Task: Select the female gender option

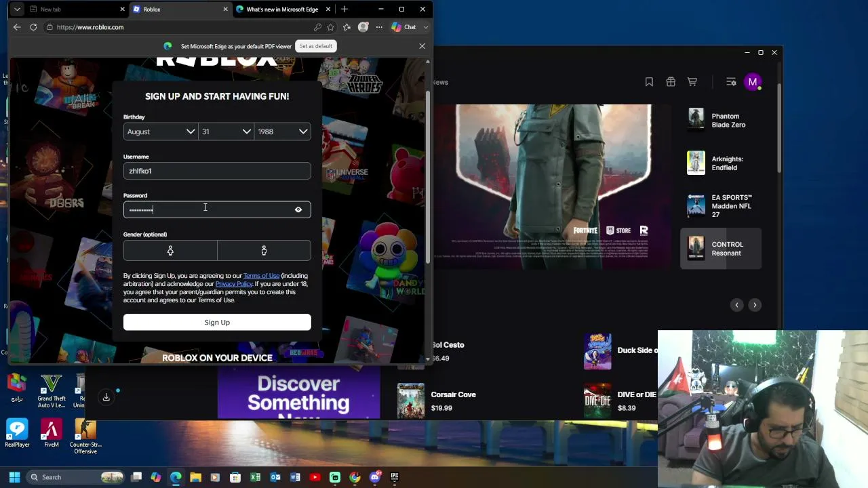Action: point(170,251)
